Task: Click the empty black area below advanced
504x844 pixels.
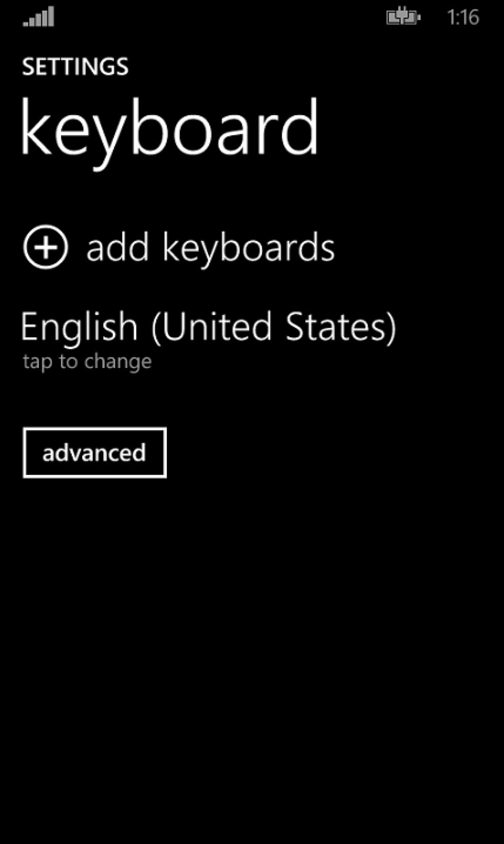Action: [x=252, y=658]
